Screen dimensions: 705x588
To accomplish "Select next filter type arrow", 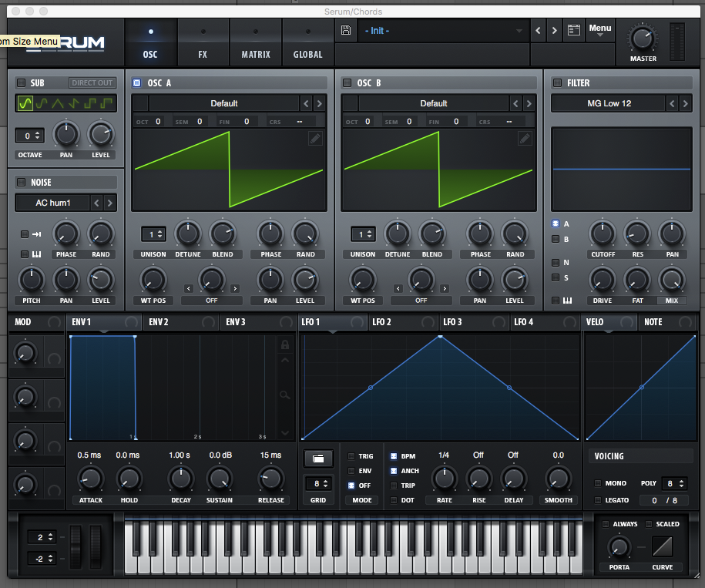I will (x=686, y=104).
